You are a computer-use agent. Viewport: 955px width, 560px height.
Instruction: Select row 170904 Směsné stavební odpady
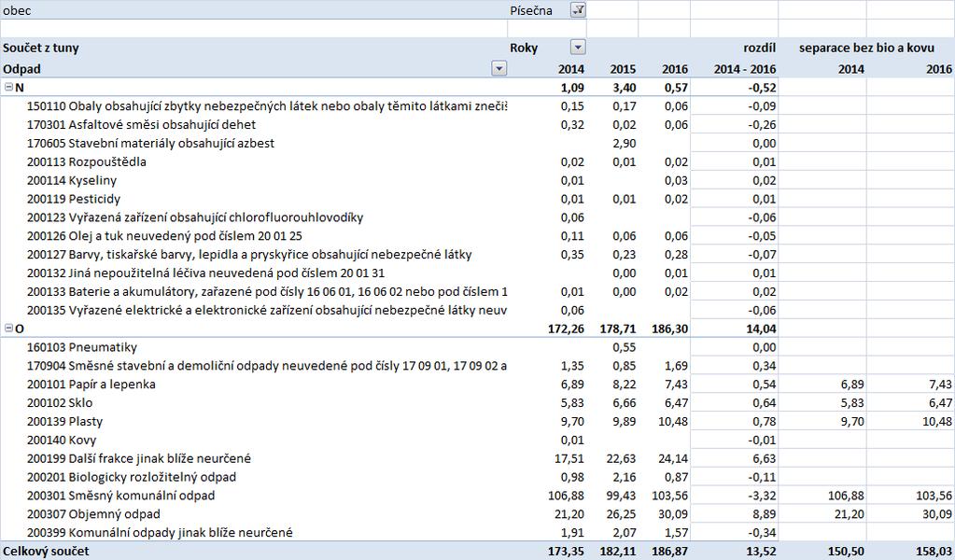pos(267,365)
